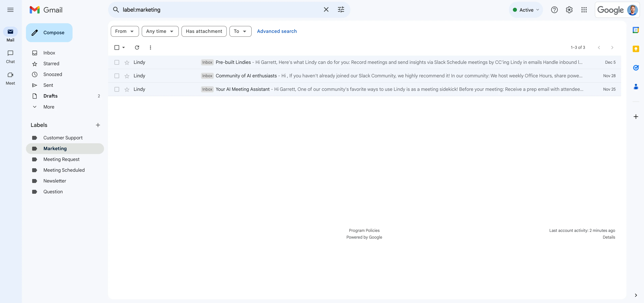Click the Compose button
The height and width of the screenshot is (303, 644).
pyautogui.click(x=49, y=33)
